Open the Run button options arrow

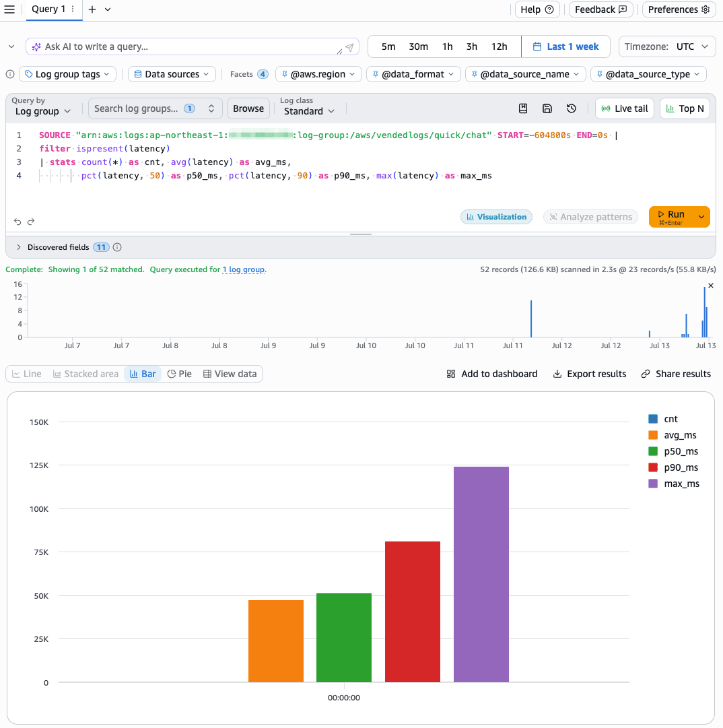tap(701, 217)
